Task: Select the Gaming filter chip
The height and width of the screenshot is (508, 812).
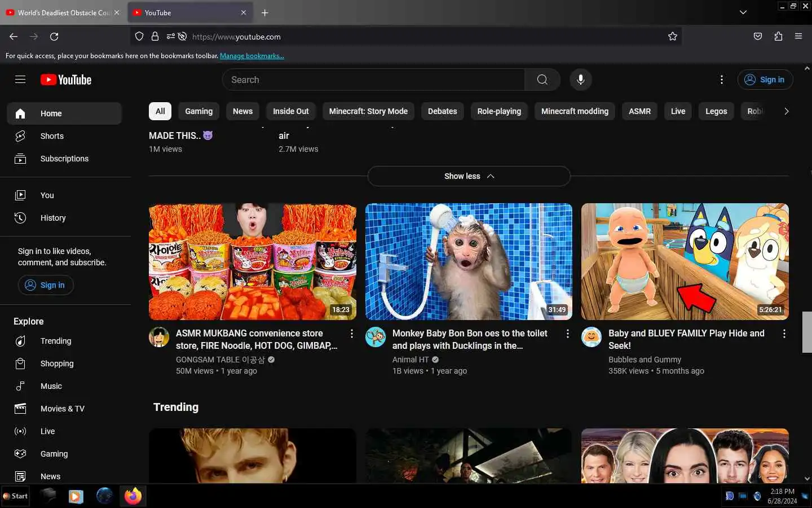Action: pos(199,111)
